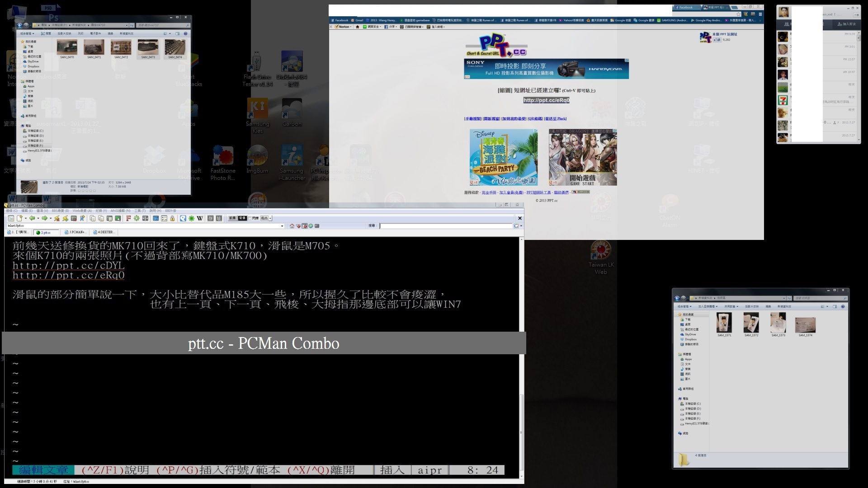Click the 投影片放映 slideshow button in photo Explorer

pyautogui.click(x=64, y=33)
